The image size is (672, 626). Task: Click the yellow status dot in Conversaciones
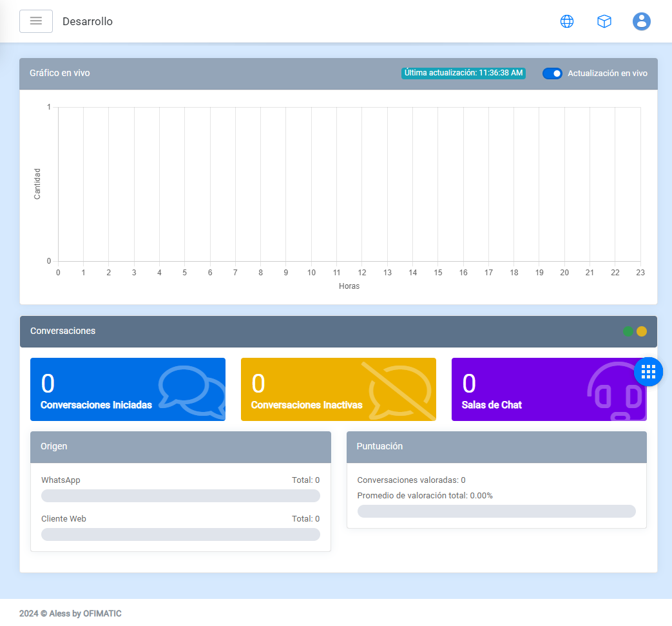pyautogui.click(x=642, y=331)
